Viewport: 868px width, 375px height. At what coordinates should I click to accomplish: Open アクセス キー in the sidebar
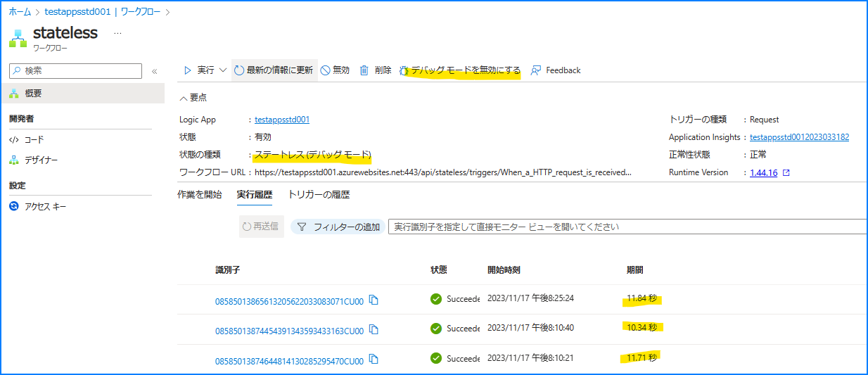click(x=45, y=207)
